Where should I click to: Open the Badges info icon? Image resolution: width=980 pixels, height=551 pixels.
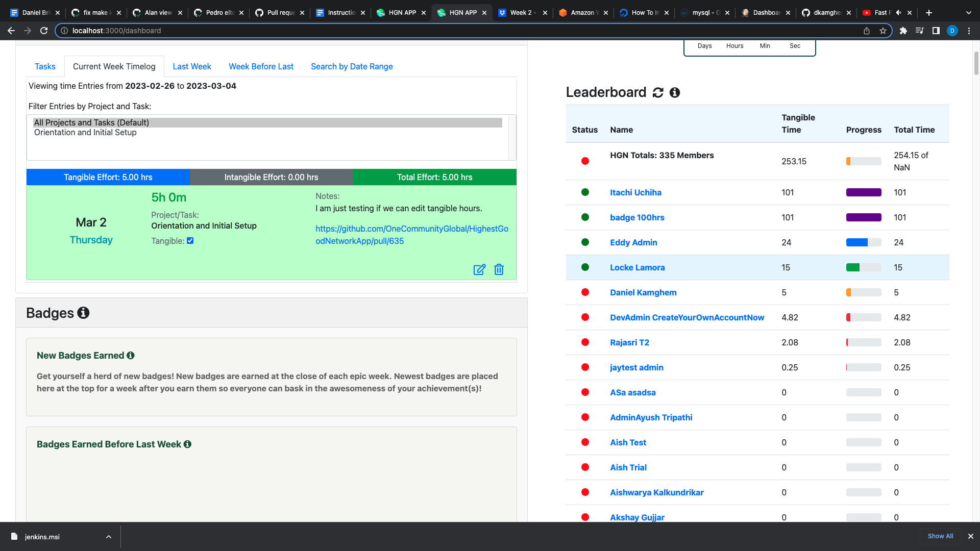click(x=83, y=313)
